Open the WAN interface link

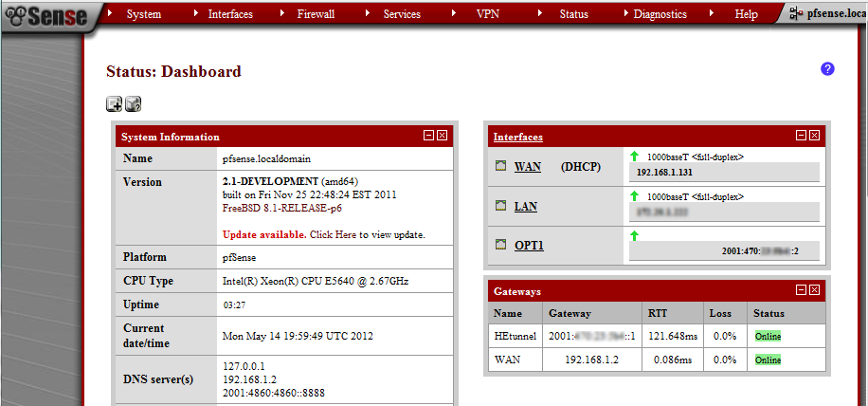pos(528,167)
